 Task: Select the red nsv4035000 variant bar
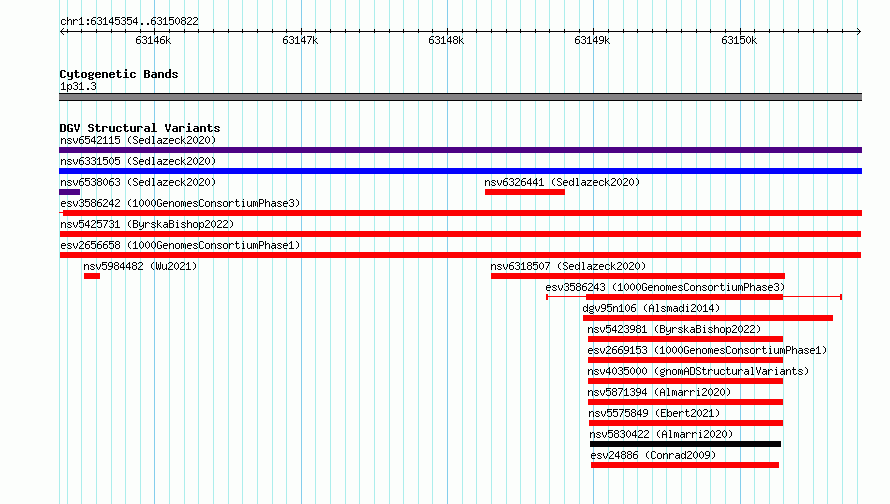[685, 381]
